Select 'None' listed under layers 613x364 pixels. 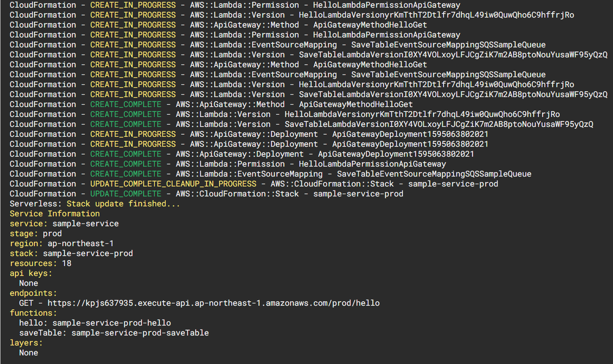tap(29, 353)
